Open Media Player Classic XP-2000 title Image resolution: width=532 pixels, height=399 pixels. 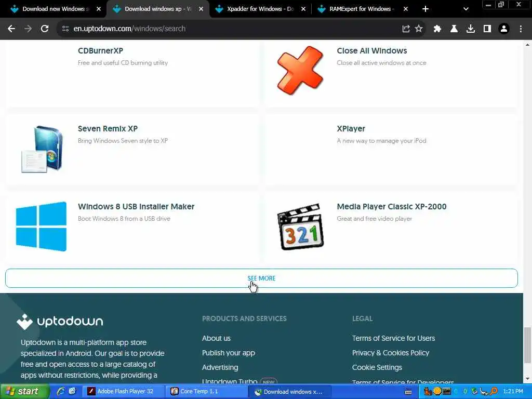coord(392,207)
